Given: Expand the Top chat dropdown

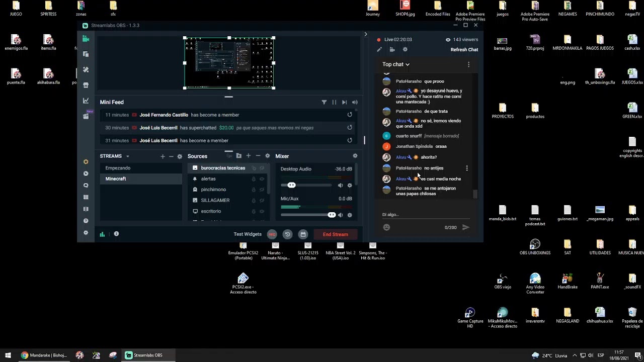Looking at the screenshot, I should [396, 64].
